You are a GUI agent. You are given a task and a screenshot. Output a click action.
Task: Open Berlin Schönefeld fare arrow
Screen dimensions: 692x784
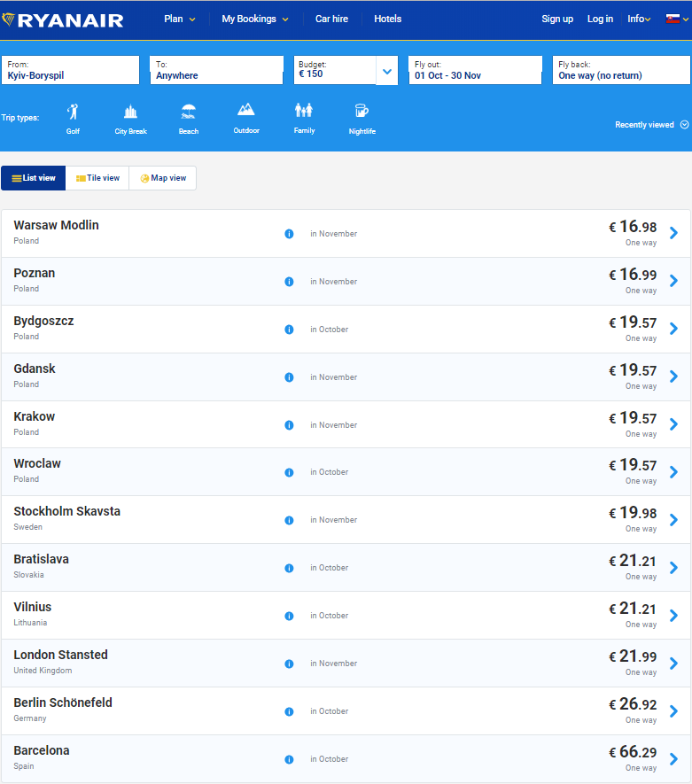point(674,711)
